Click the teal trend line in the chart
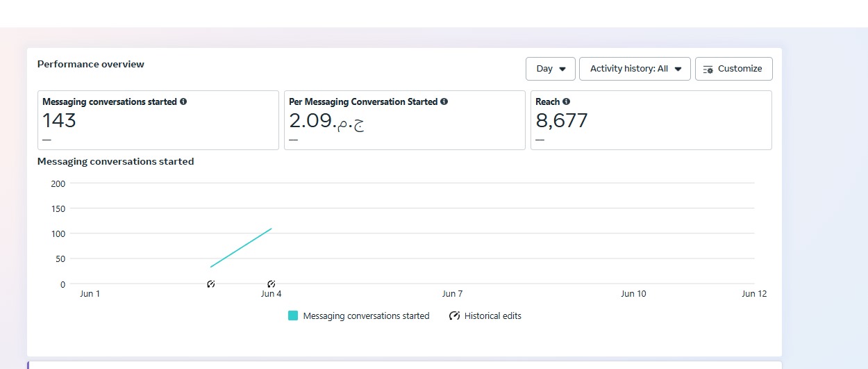The height and width of the screenshot is (369, 868). pyautogui.click(x=241, y=247)
